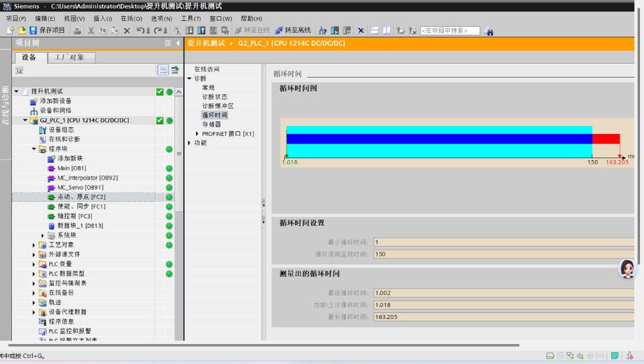Click 设备和网络 in project tree
Image resolution: width=644 pixels, height=364 pixels.
click(56, 111)
